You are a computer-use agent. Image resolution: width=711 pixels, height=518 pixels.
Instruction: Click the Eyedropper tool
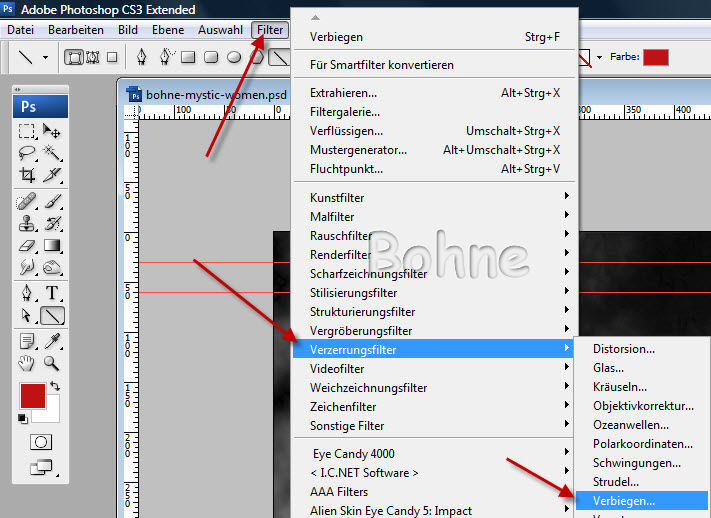[x=52, y=341]
